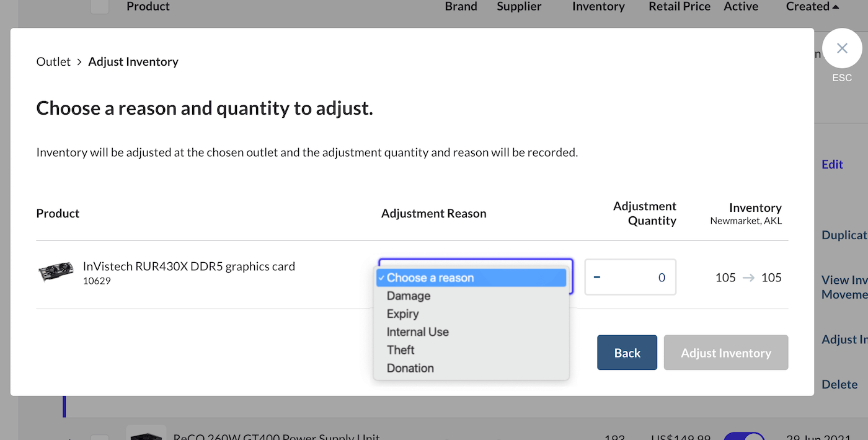Click the Back button

[627, 352]
